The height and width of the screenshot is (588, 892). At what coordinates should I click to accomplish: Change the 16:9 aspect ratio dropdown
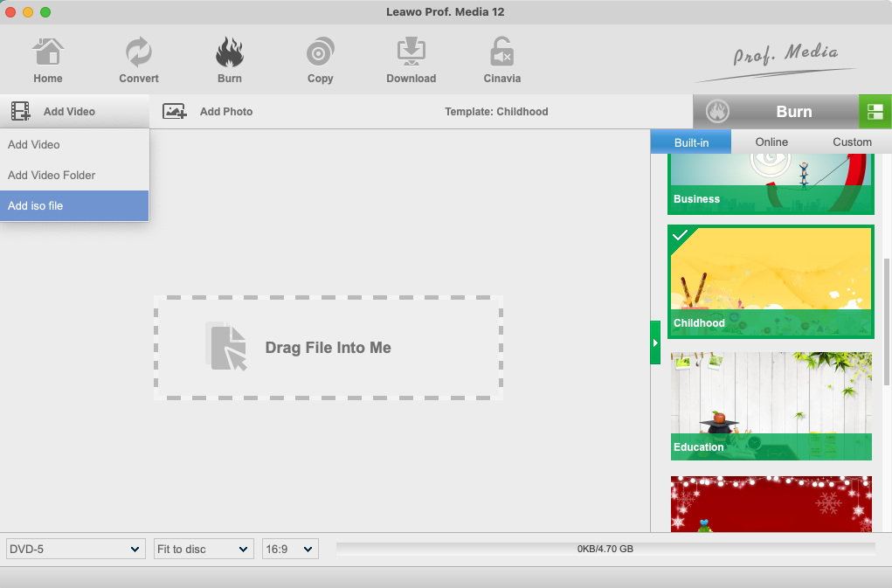tap(290, 549)
